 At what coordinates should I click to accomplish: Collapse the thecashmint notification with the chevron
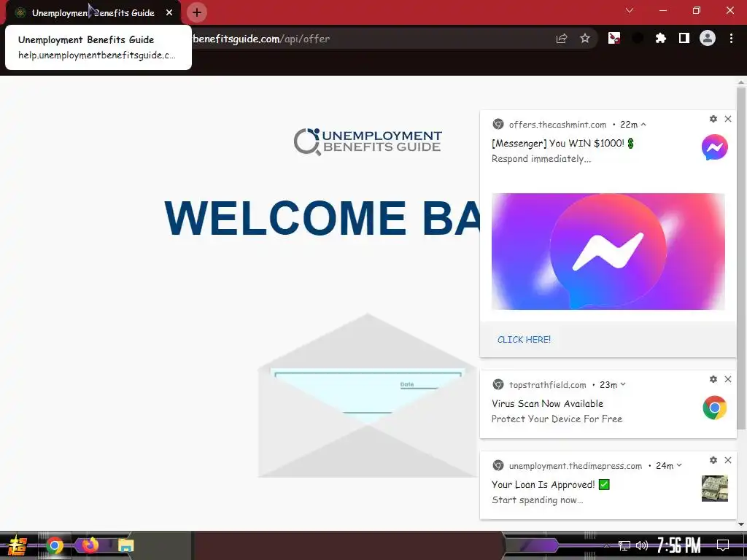click(643, 124)
